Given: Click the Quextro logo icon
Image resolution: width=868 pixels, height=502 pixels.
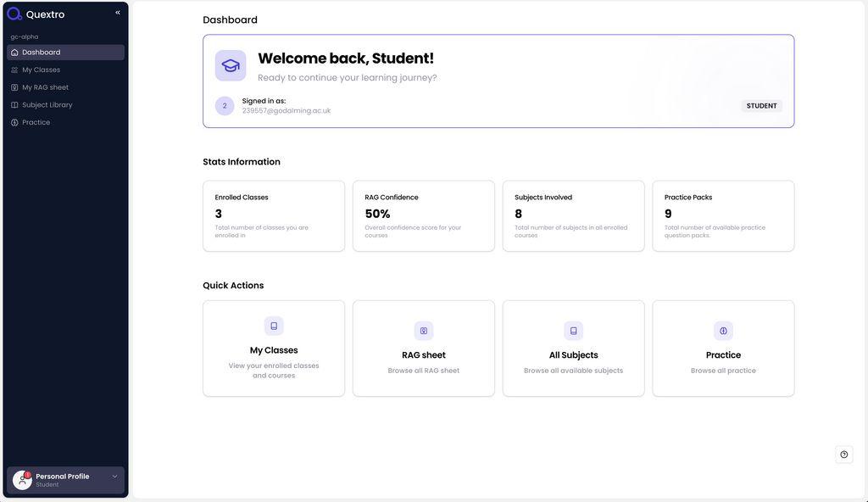Looking at the screenshot, I should coord(14,14).
